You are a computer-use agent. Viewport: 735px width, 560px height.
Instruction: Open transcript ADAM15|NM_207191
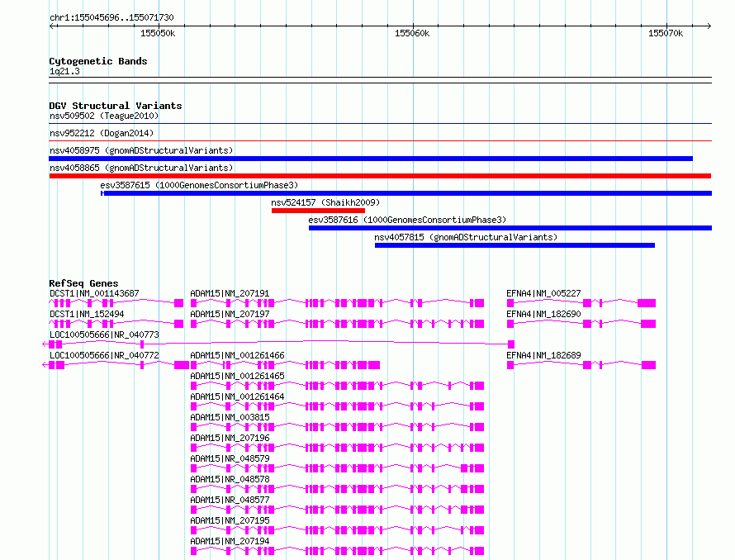pyautogui.click(x=230, y=293)
